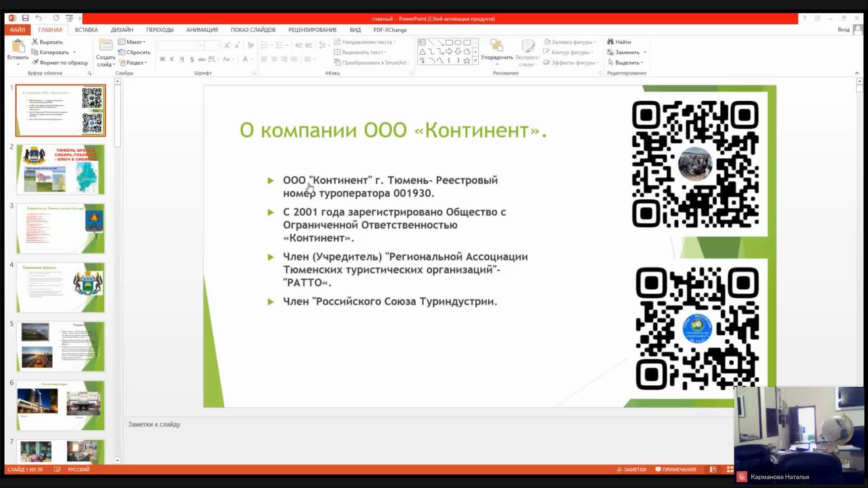Open the Select (Выделить) dropdown

(627, 62)
